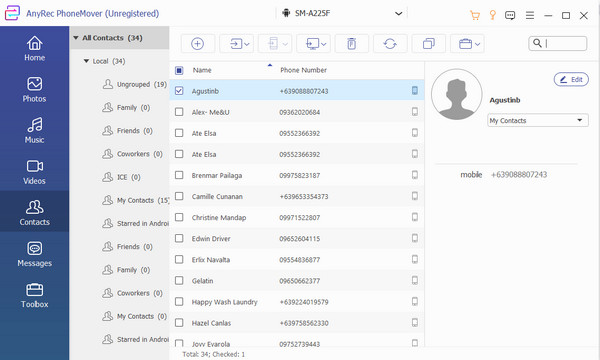Open the Music section
The width and height of the screenshot is (600, 360).
tap(34, 130)
